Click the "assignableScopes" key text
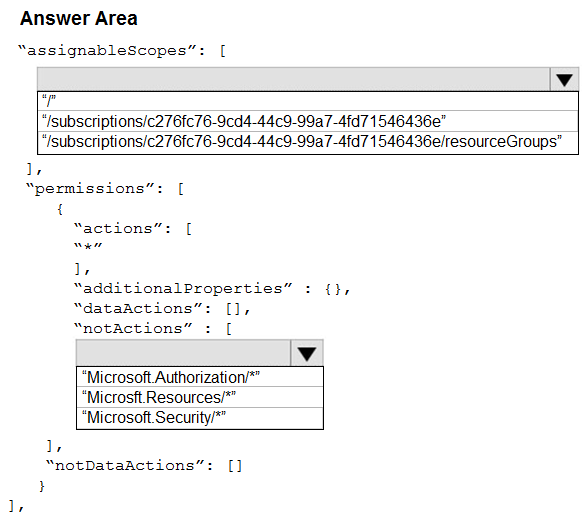The image size is (585, 519). [x=107, y=51]
